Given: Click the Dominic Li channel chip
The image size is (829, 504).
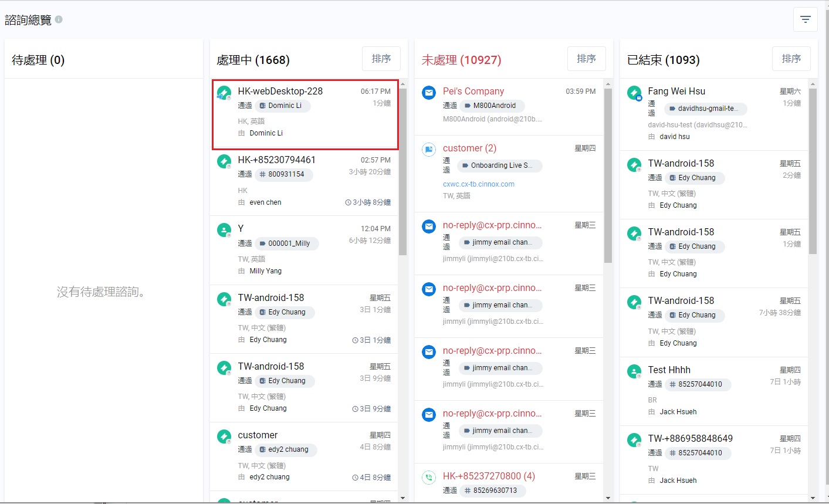Looking at the screenshot, I should pos(283,106).
